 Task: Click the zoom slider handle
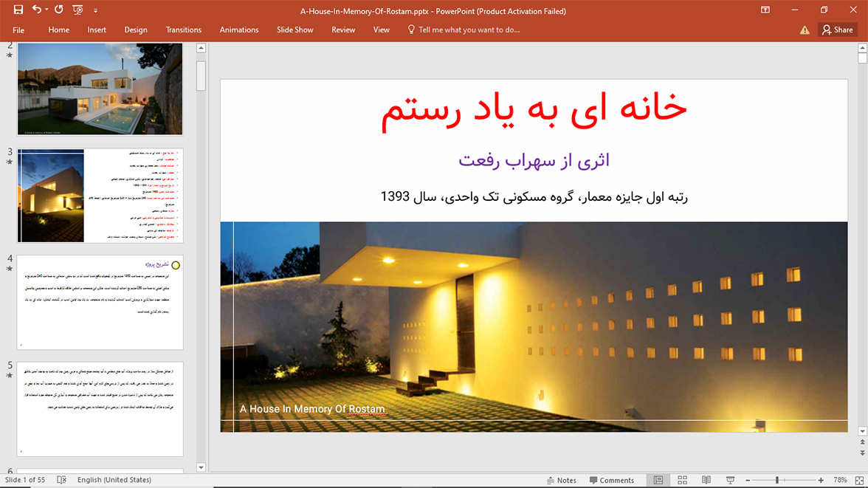point(777,480)
